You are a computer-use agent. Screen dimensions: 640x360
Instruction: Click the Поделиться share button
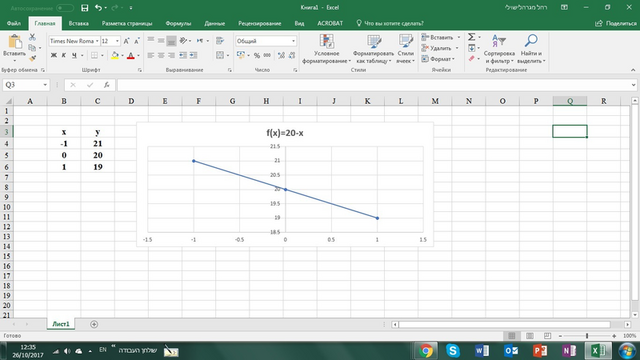[x=616, y=23]
